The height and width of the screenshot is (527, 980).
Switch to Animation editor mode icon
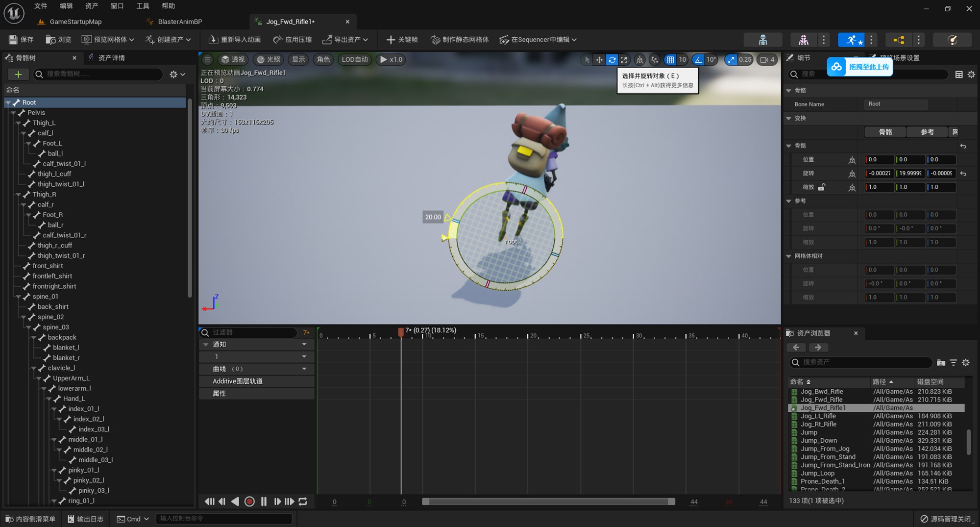852,40
